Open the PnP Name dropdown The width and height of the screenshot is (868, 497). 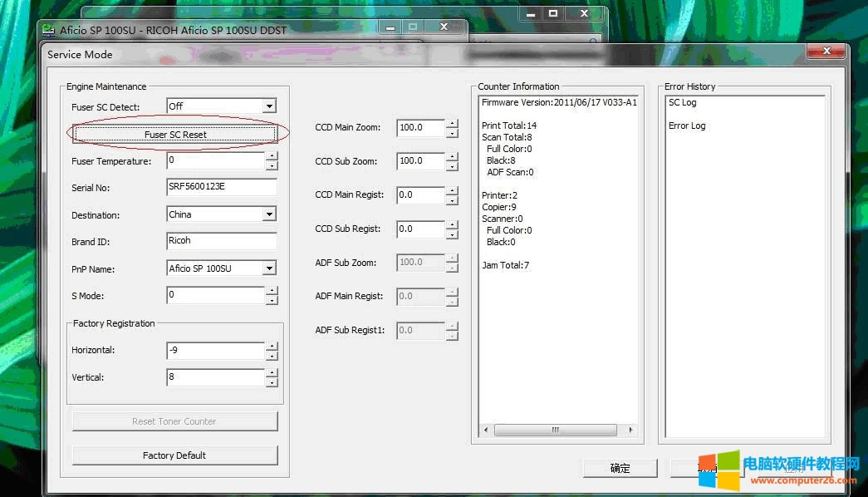(x=268, y=268)
